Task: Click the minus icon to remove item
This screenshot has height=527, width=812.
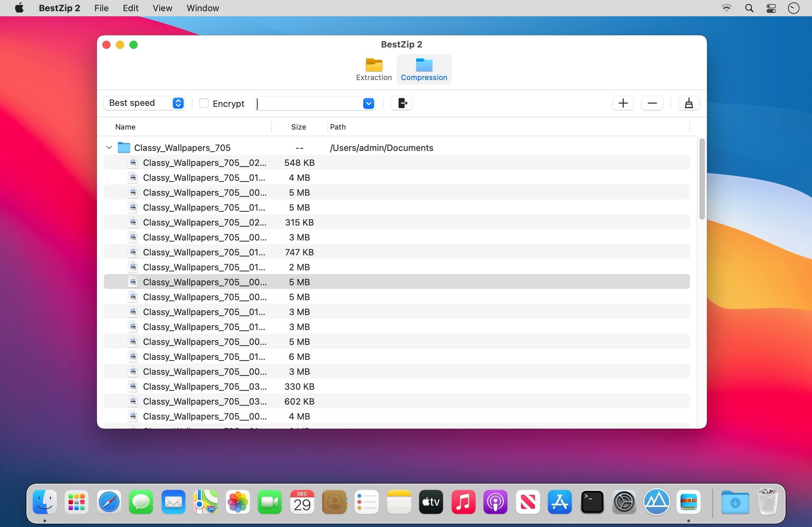Action: [x=652, y=103]
